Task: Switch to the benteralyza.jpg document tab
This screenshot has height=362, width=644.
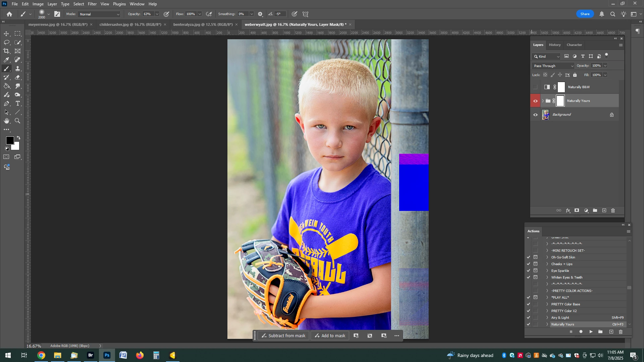Action: click(203, 24)
